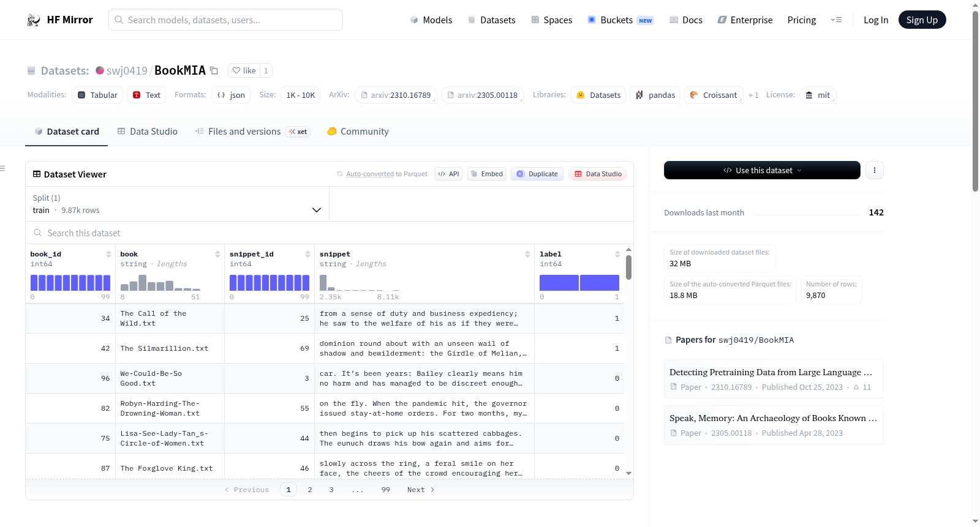Go to the Next page of rows

click(421, 490)
